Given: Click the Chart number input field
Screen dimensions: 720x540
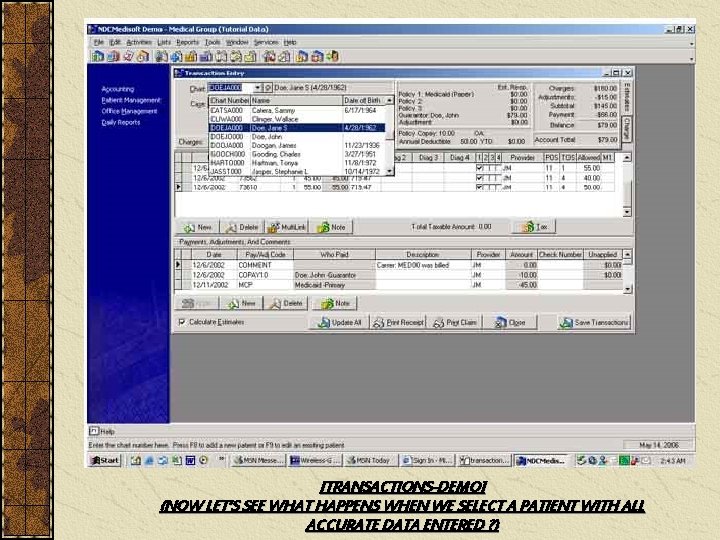Looking at the screenshot, I should (x=231, y=88).
